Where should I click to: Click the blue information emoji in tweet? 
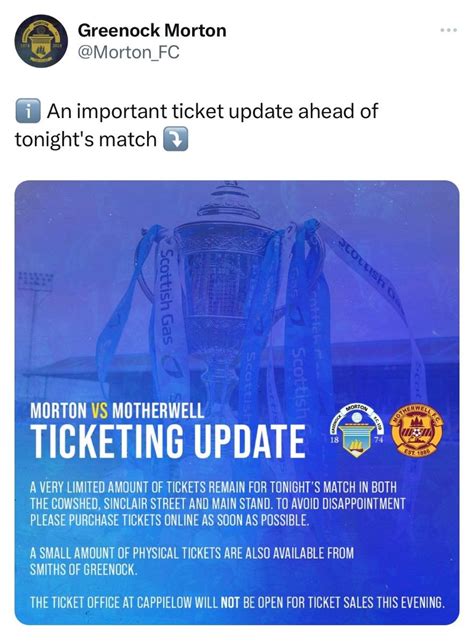coord(28,111)
